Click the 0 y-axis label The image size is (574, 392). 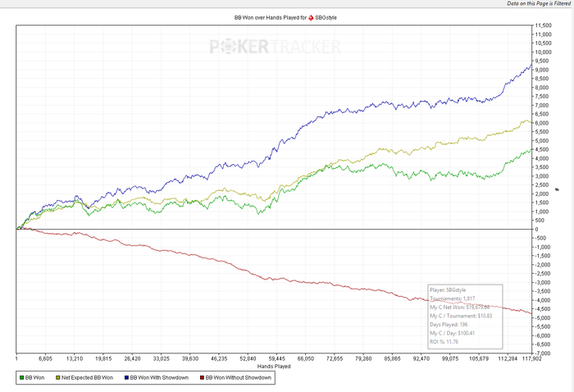(x=536, y=229)
